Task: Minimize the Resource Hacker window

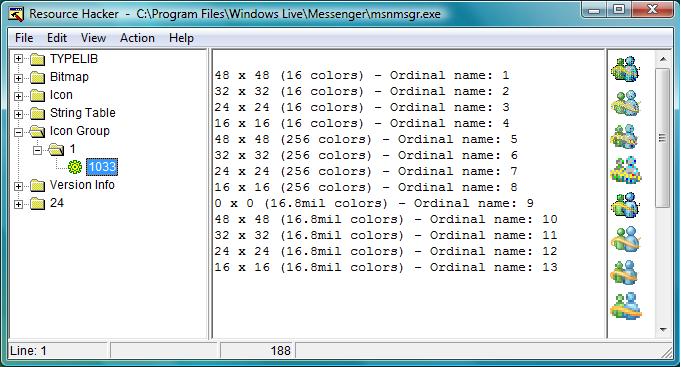Action: pyautogui.click(x=594, y=10)
